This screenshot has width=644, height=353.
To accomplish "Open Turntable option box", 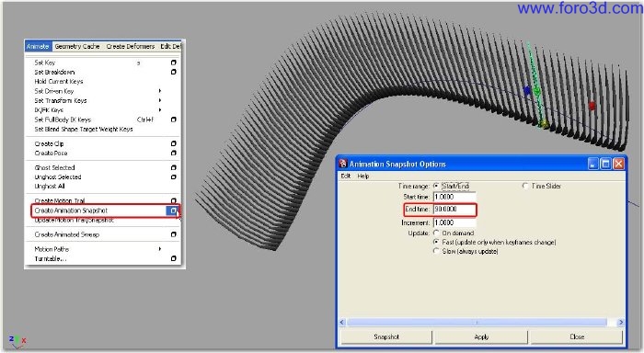I will 173,258.
